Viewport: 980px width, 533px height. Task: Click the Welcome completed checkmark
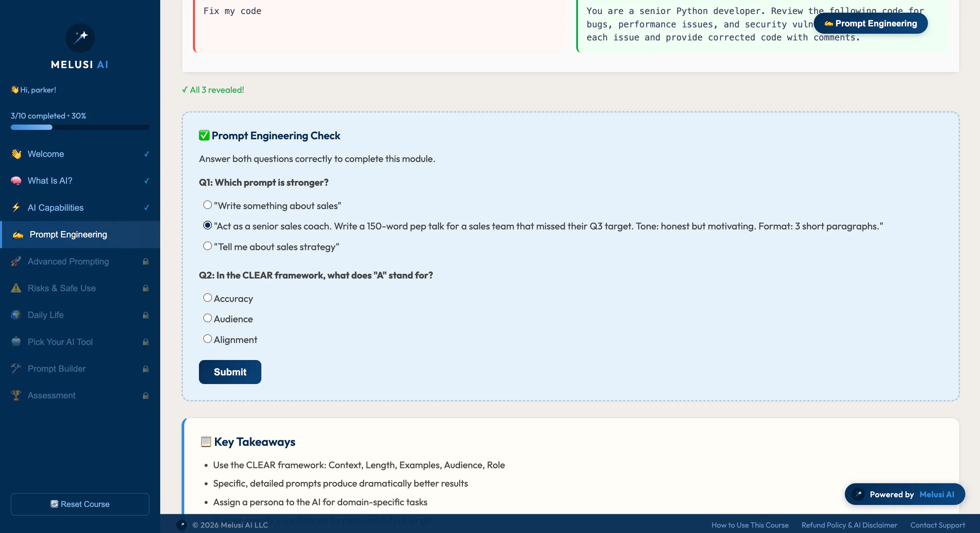coord(147,154)
